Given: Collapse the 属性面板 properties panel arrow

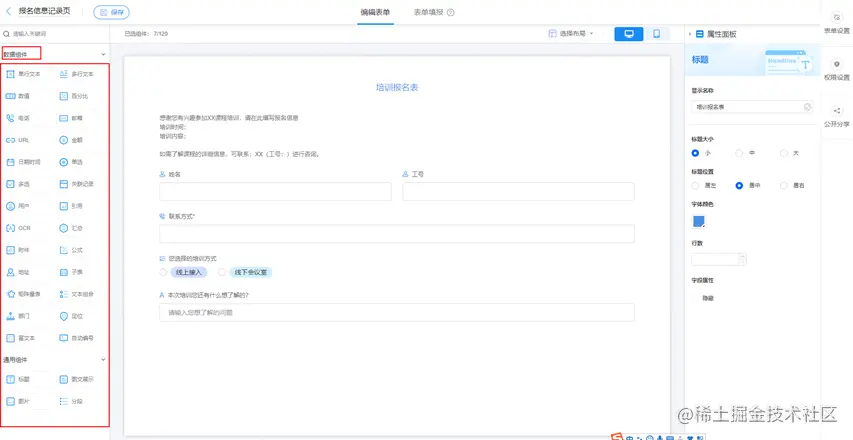Looking at the screenshot, I should (690, 34).
